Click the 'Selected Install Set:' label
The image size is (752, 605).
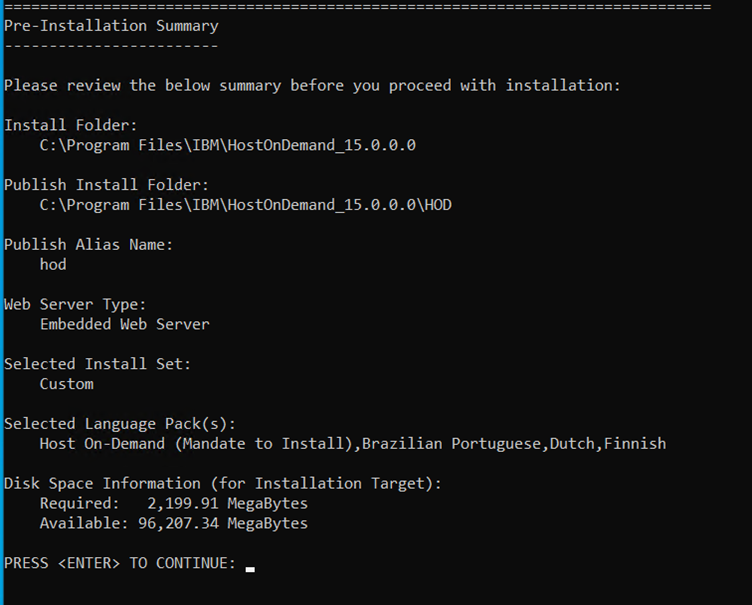click(97, 364)
